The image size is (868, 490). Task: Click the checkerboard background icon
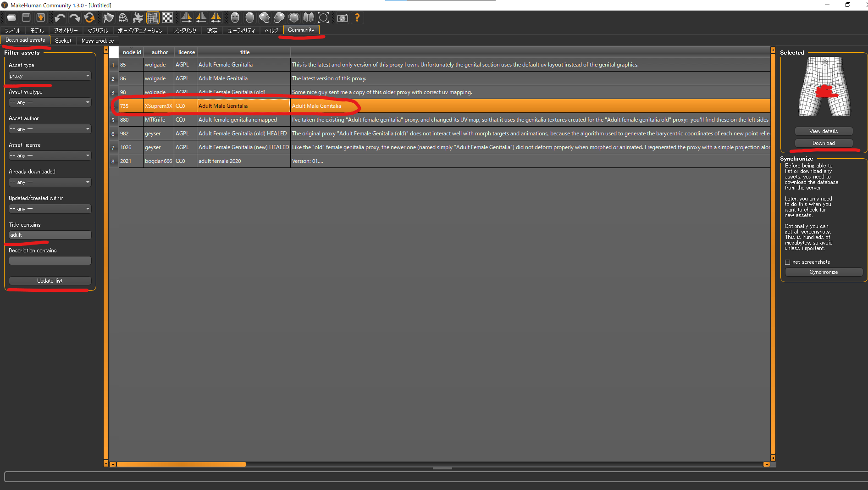click(x=167, y=18)
